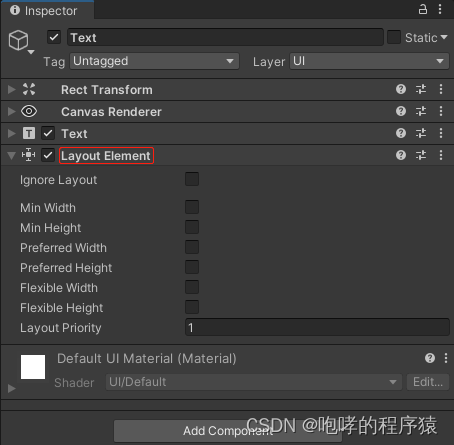454x445 pixels.
Task: Click the Layout Priority value field
Action: click(317, 327)
